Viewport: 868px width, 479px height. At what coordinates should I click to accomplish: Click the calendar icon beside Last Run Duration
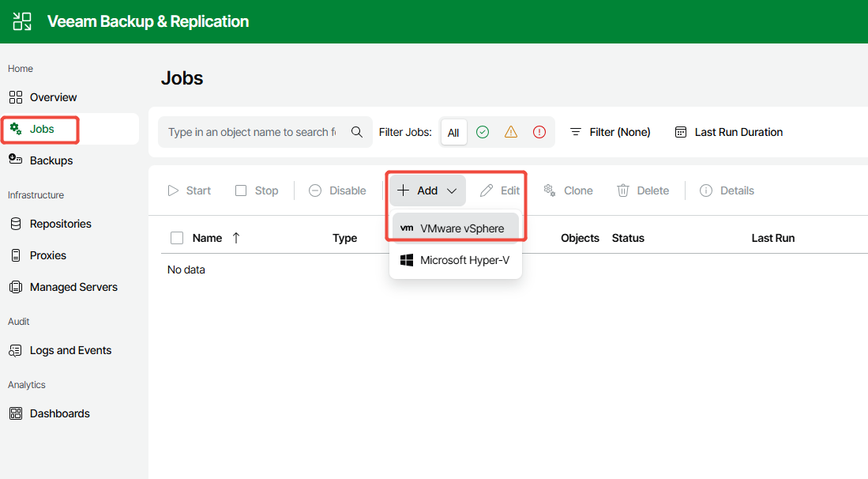[681, 132]
